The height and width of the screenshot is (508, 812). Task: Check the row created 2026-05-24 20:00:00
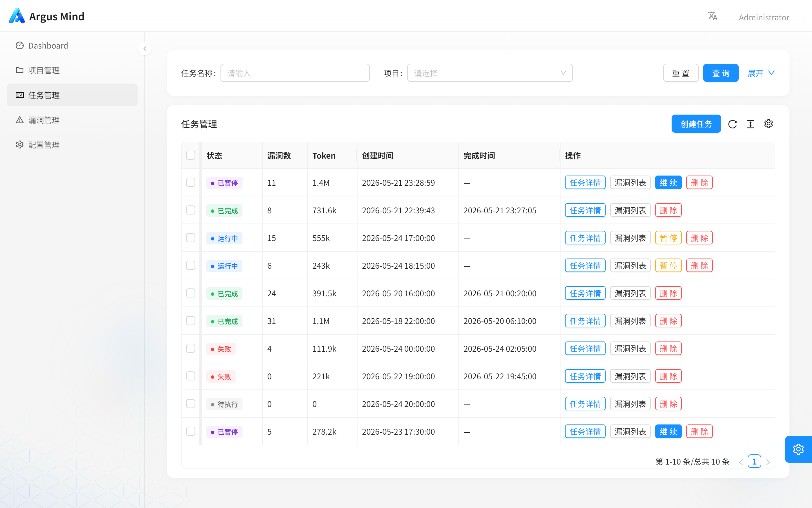click(x=191, y=404)
